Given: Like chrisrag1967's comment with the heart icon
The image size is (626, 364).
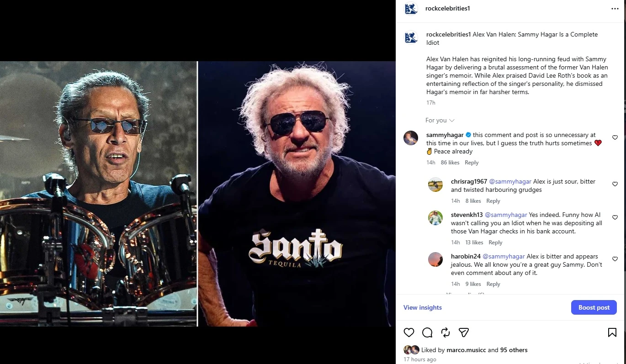Looking at the screenshot, I should coord(615,184).
